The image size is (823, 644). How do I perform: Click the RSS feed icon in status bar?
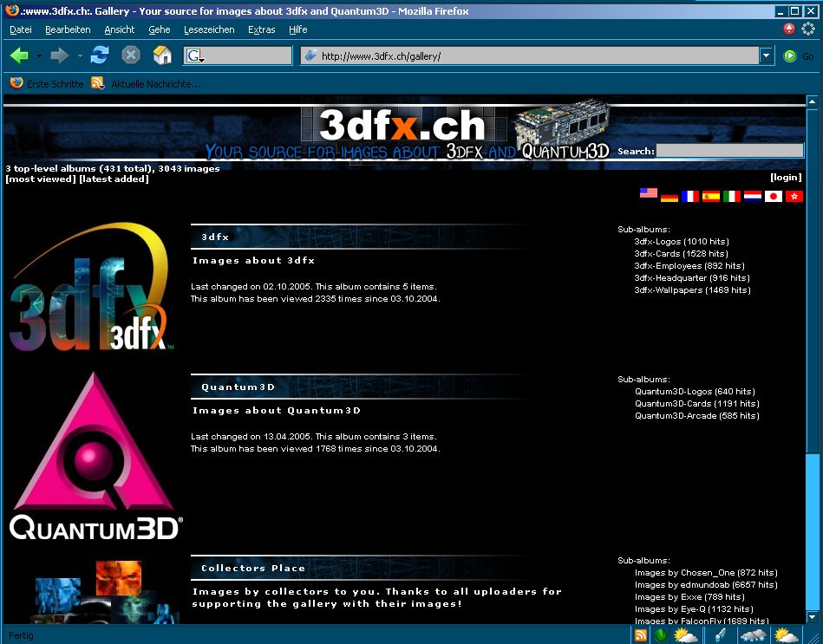[x=641, y=635]
